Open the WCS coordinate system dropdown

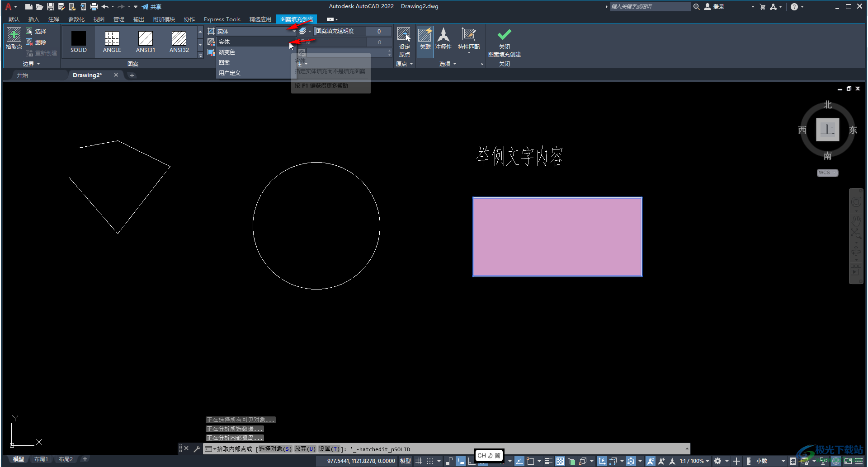pos(827,173)
